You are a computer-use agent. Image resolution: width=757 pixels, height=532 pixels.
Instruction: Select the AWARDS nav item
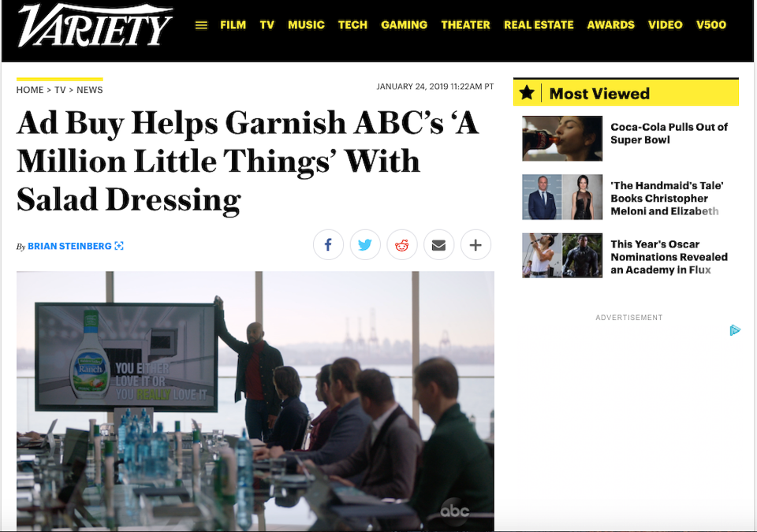pos(610,25)
